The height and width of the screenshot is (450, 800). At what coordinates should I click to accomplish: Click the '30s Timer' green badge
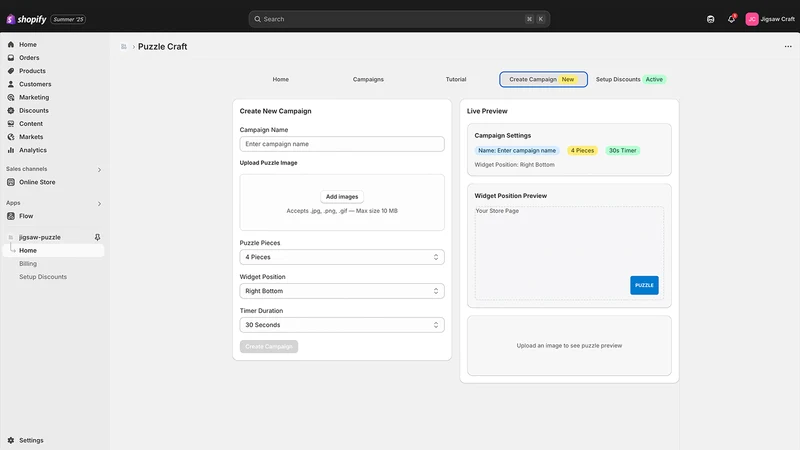(622, 151)
